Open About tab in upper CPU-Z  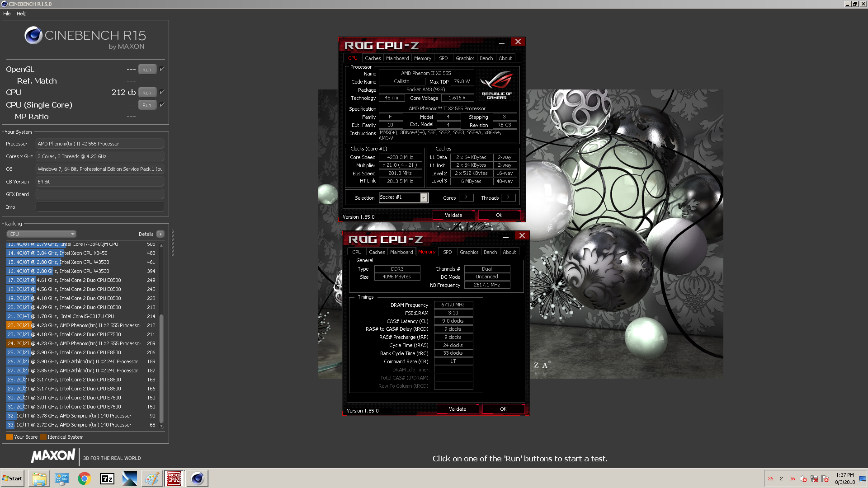coord(505,58)
